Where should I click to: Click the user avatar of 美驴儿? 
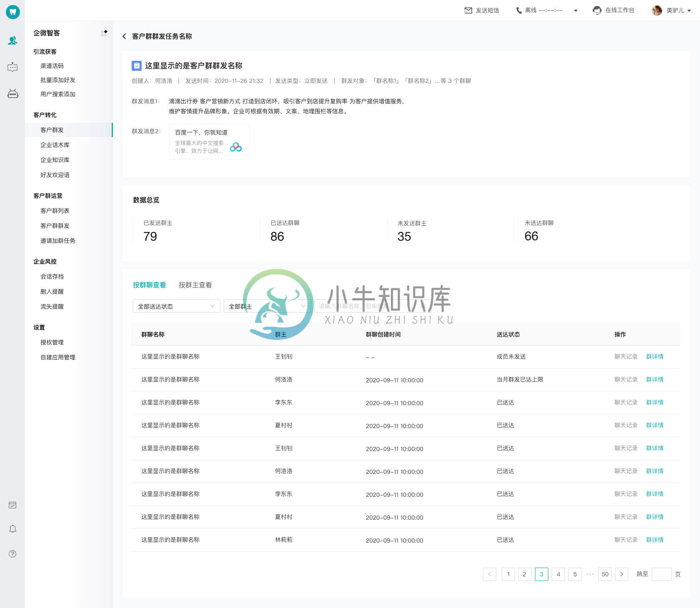coord(657,10)
